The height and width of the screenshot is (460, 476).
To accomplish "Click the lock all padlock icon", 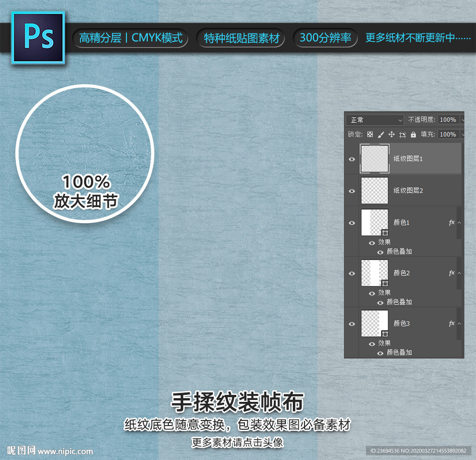I will (x=413, y=134).
